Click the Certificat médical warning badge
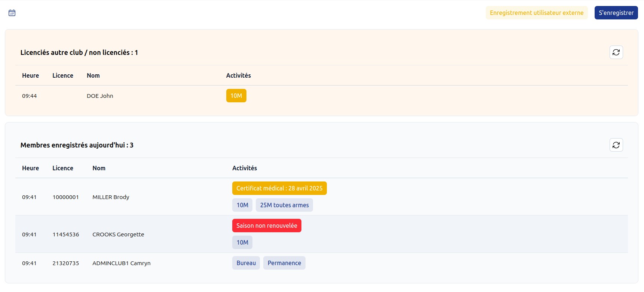The height and width of the screenshot is (292, 644). tap(279, 188)
